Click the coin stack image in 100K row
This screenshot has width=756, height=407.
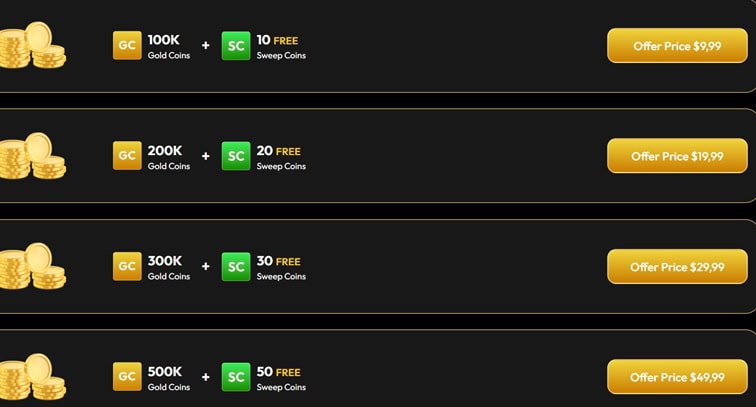[x=32, y=46]
